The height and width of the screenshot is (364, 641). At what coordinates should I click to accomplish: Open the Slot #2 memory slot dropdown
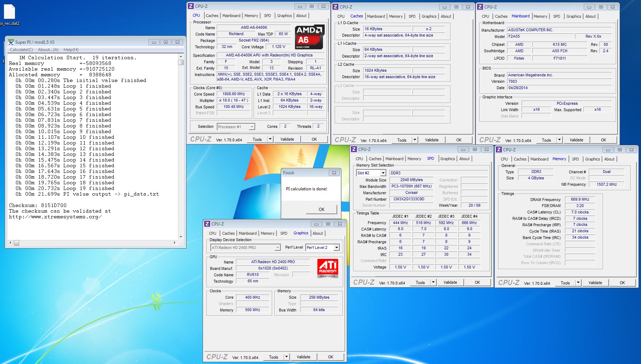[383, 173]
